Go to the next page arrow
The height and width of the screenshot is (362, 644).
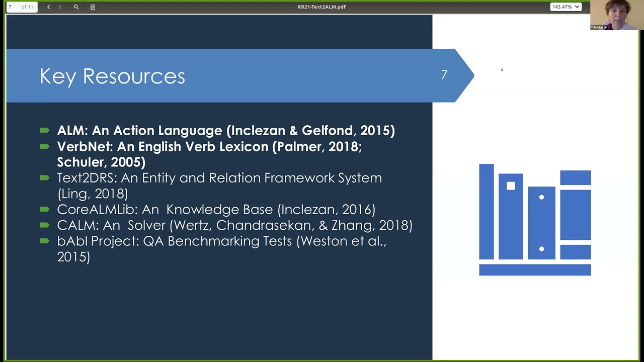(59, 7)
